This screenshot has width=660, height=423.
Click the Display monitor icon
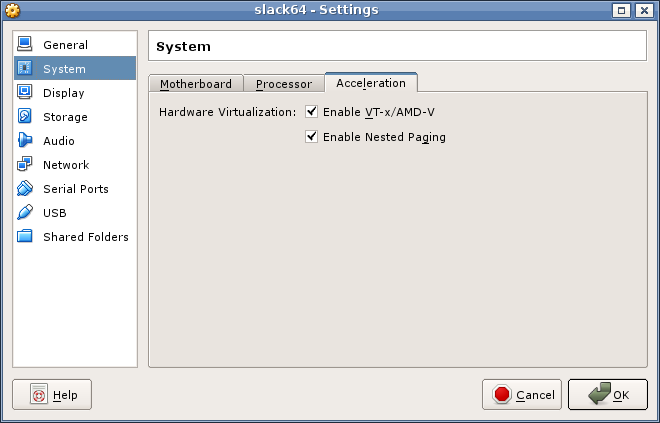click(25, 93)
